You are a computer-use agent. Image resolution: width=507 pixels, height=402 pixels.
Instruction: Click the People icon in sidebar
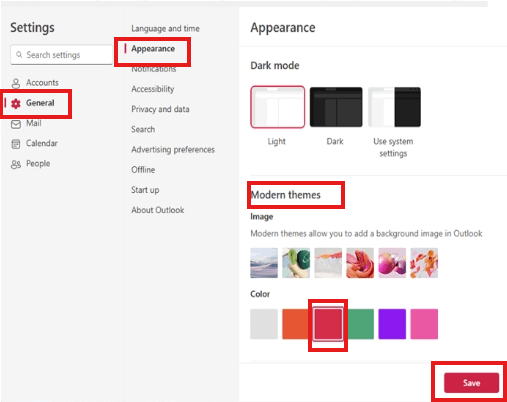coord(16,164)
